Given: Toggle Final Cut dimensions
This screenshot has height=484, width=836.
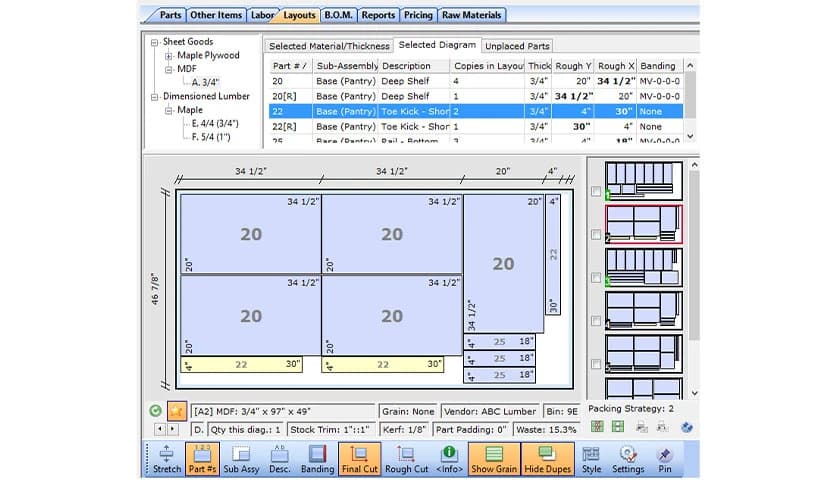Looking at the screenshot, I should [x=359, y=459].
